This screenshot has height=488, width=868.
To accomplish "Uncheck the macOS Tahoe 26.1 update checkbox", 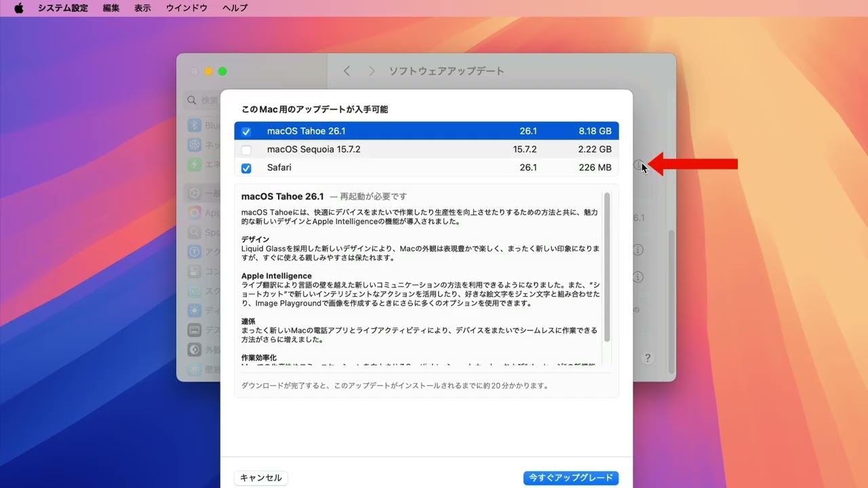I will (246, 131).
